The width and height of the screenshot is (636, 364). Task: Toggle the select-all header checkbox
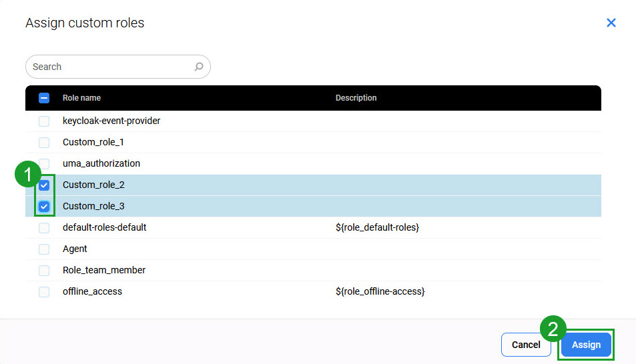44,98
